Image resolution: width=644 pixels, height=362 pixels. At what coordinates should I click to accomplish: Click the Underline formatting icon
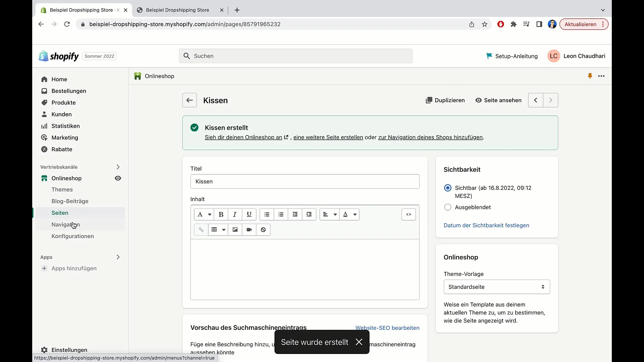tap(249, 215)
